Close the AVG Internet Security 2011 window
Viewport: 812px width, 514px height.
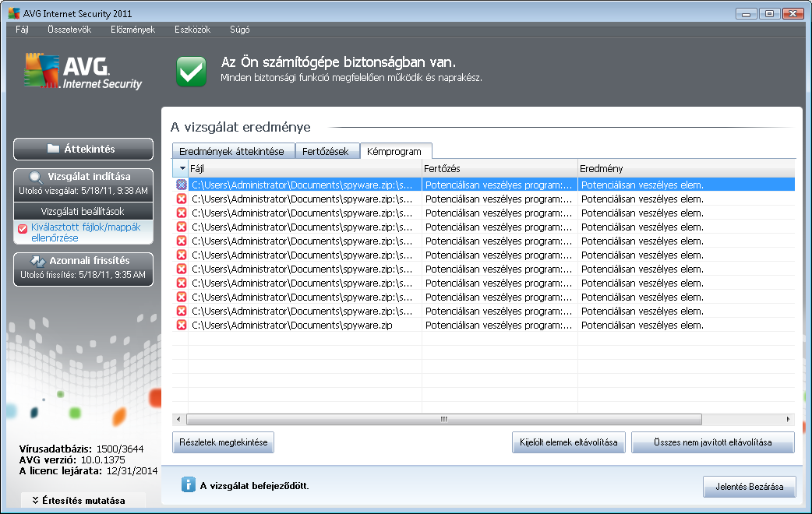coord(793,13)
